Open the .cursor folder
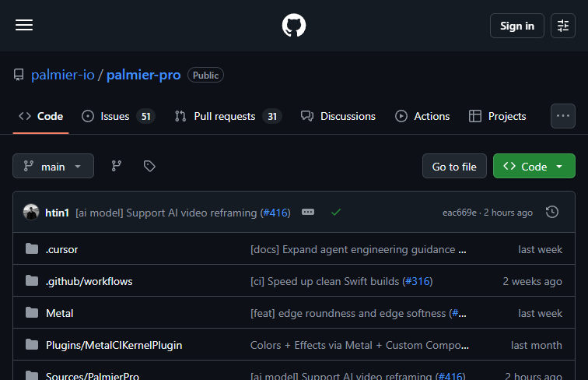The width and height of the screenshot is (588, 380). point(62,250)
